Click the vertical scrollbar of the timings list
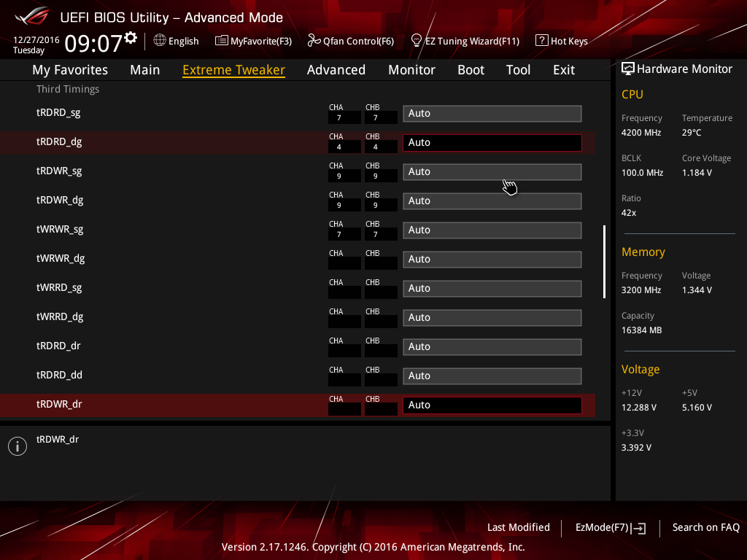This screenshot has height=560, width=747. (x=604, y=262)
